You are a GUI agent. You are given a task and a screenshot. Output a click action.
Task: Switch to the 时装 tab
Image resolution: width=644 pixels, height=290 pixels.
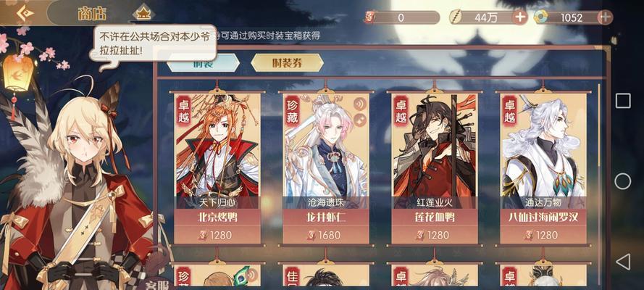point(204,63)
